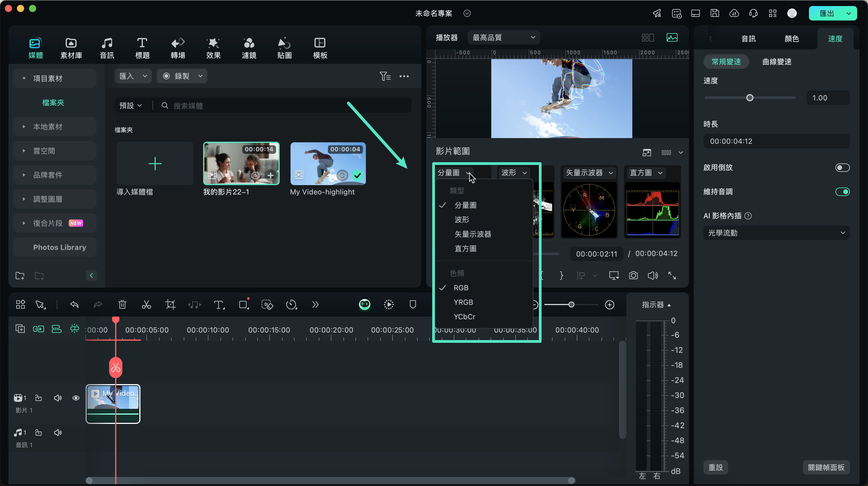Viewport: 868px width, 486px height.
Task: Switch to 曲線變速 speed ramping
Action: [777, 62]
